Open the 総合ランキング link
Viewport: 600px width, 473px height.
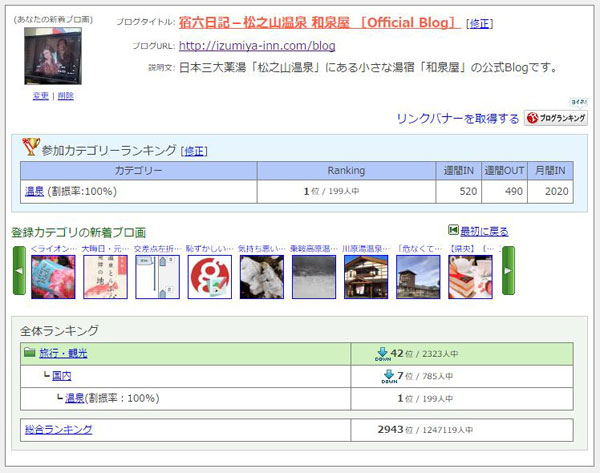point(58,429)
